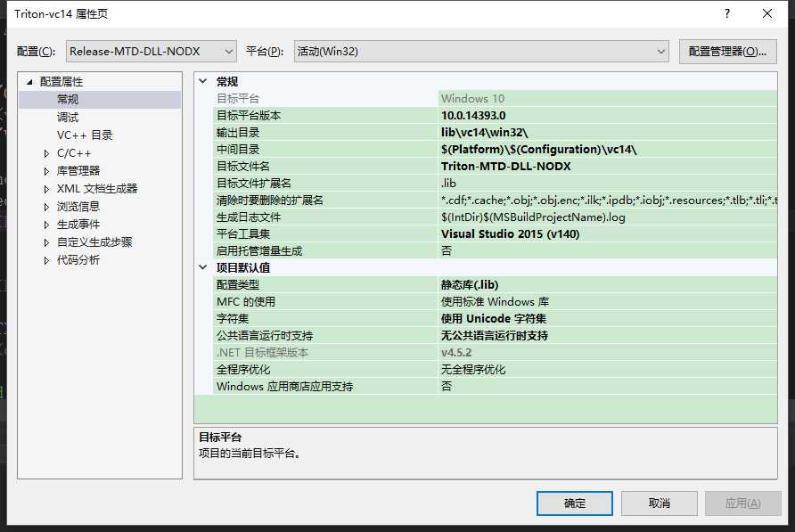Click the 平台工具集 value Visual Studio 2015 (v140)
Image resolution: width=795 pixels, height=532 pixels.
[608, 233]
